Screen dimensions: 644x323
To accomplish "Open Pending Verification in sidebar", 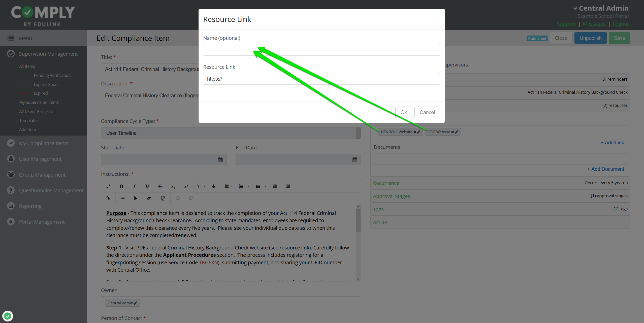I will 52,75.
